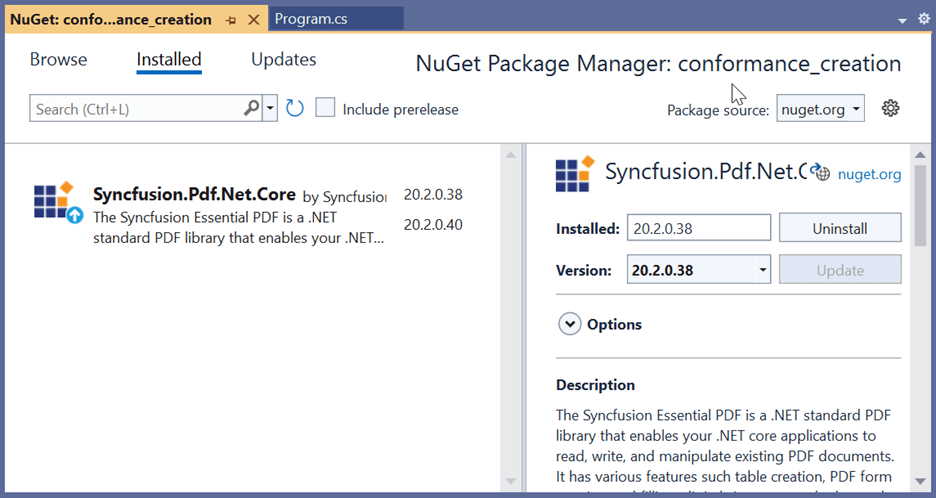Open the Package source dropdown

click(820, 109)
